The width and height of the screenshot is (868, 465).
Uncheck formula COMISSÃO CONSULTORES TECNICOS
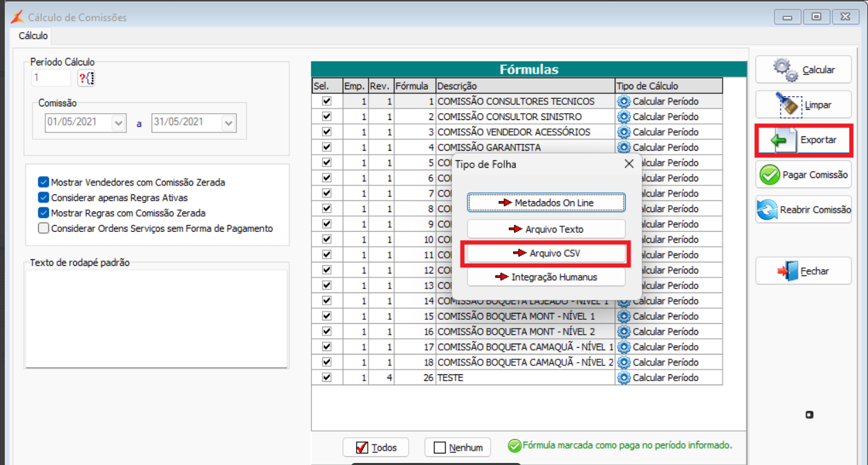pyautogui.click(x=326, y=101)
